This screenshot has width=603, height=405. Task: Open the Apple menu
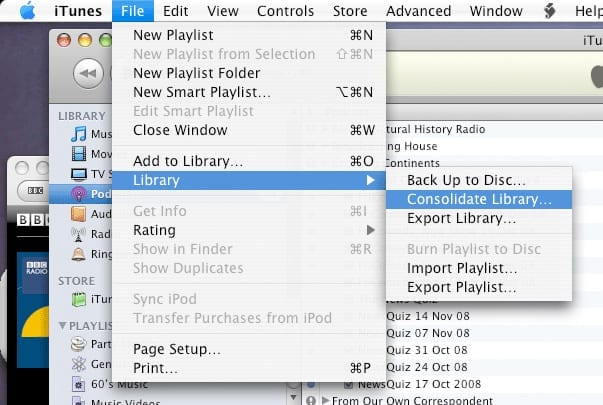coord(27,11)
